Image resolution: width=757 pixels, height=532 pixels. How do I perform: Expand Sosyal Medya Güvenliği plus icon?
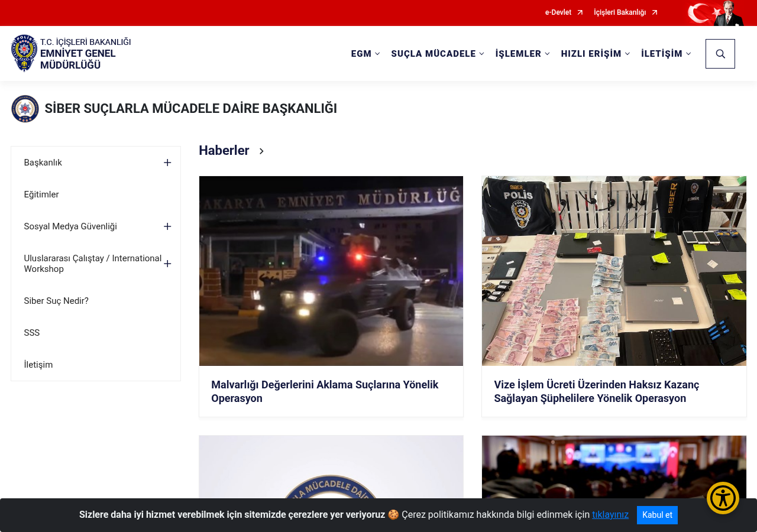[x=167, y=226]
